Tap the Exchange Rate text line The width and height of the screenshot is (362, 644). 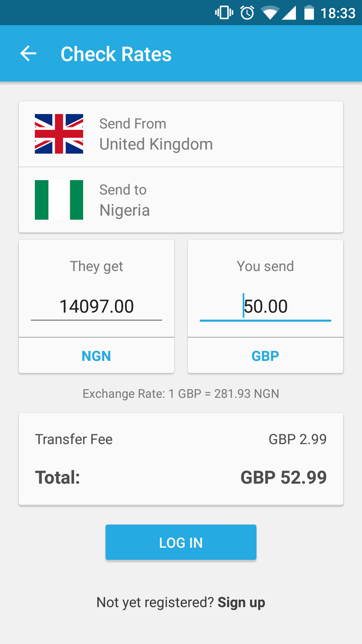[181, 393]
